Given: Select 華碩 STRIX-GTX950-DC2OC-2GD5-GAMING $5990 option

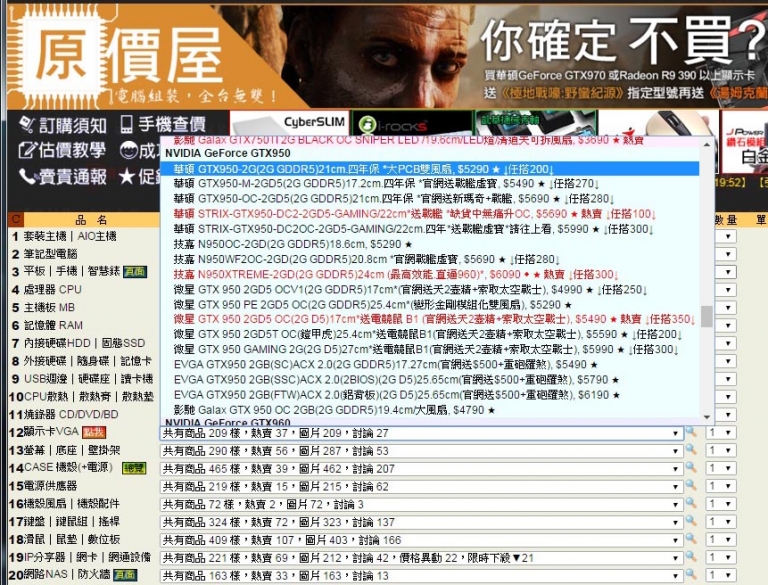Looking at the screenshot, I should coord(430,229).
